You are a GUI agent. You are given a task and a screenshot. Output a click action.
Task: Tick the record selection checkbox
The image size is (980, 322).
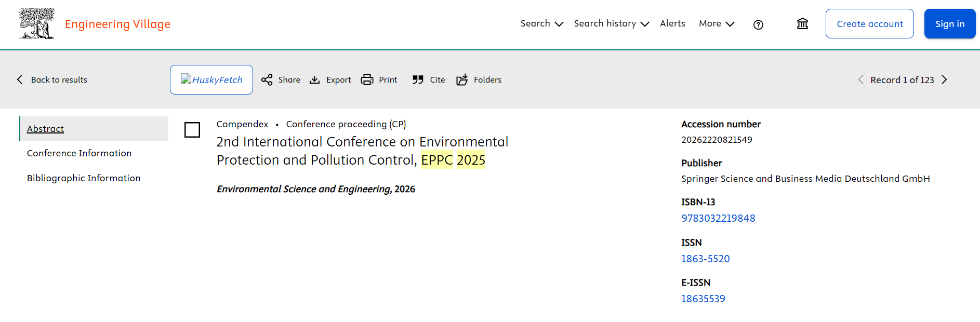(192, 130)
